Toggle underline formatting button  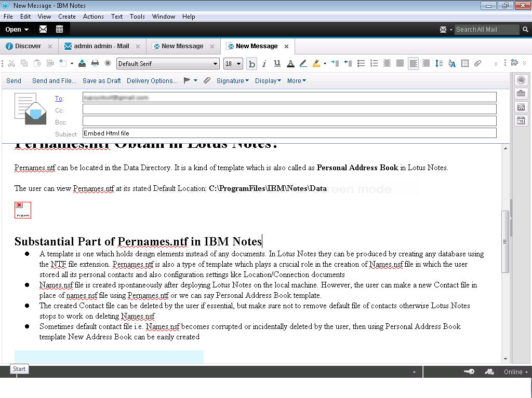(277, 63)
